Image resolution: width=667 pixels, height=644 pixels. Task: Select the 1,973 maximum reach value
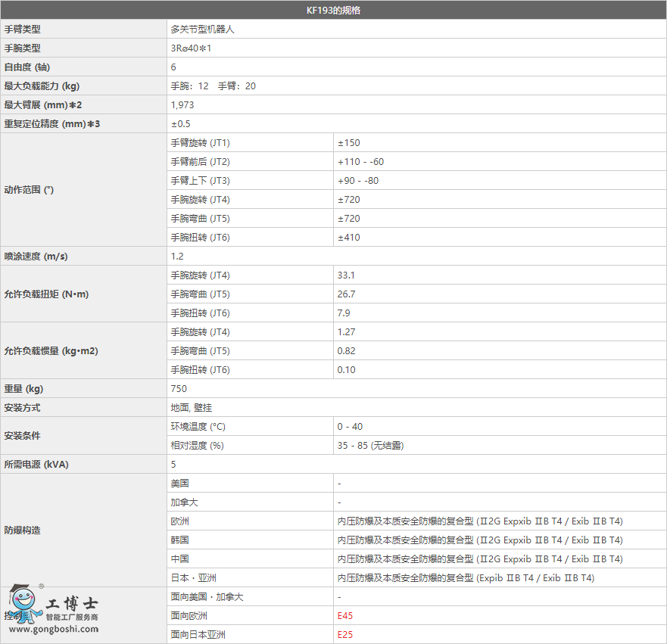tap(182, 105)
